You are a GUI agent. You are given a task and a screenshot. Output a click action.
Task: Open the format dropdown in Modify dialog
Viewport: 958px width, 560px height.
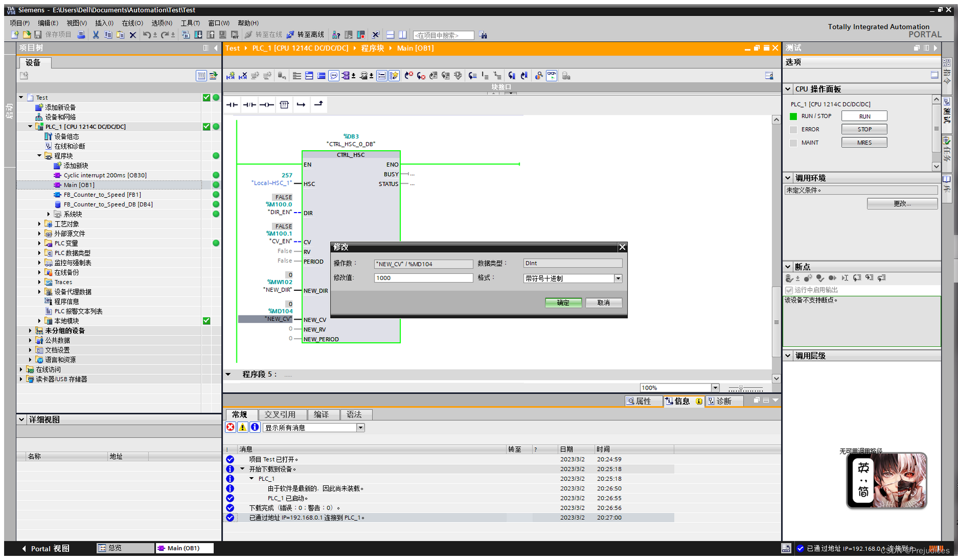(x=618, y=278)
